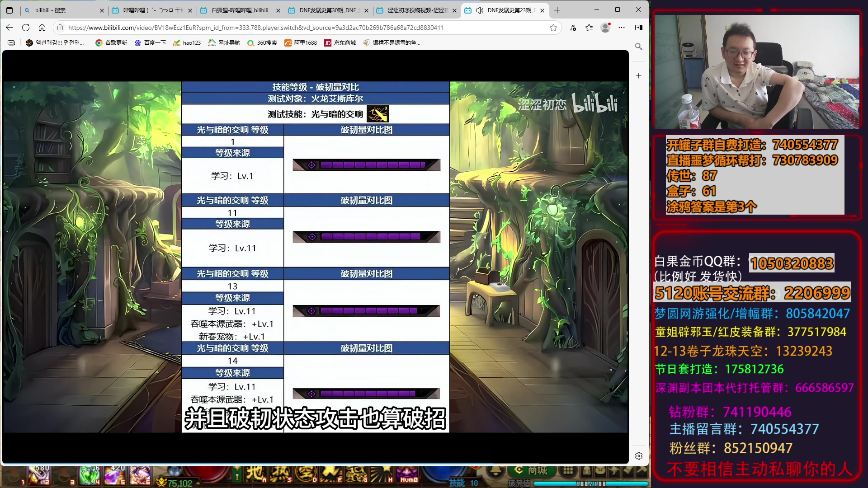
Task: Open the 谷歌更新 bookmark
Action: point(111,43)
